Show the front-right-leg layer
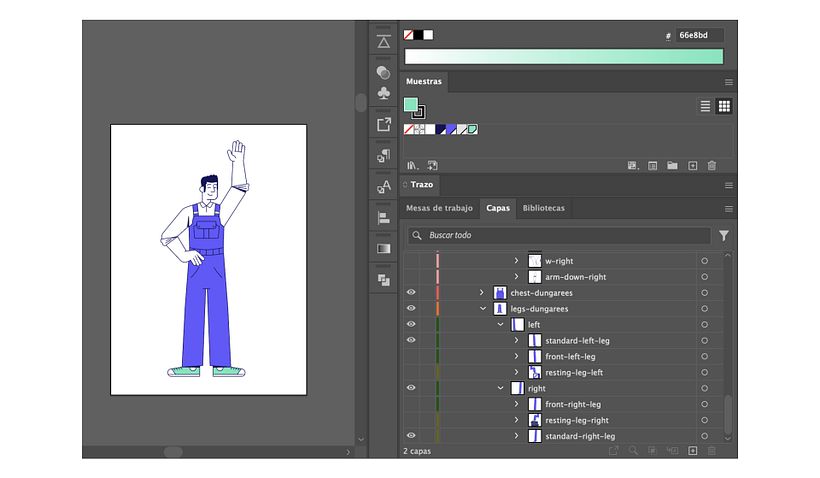This screenshot has height=478, width=820. click(x=411, y=404)
